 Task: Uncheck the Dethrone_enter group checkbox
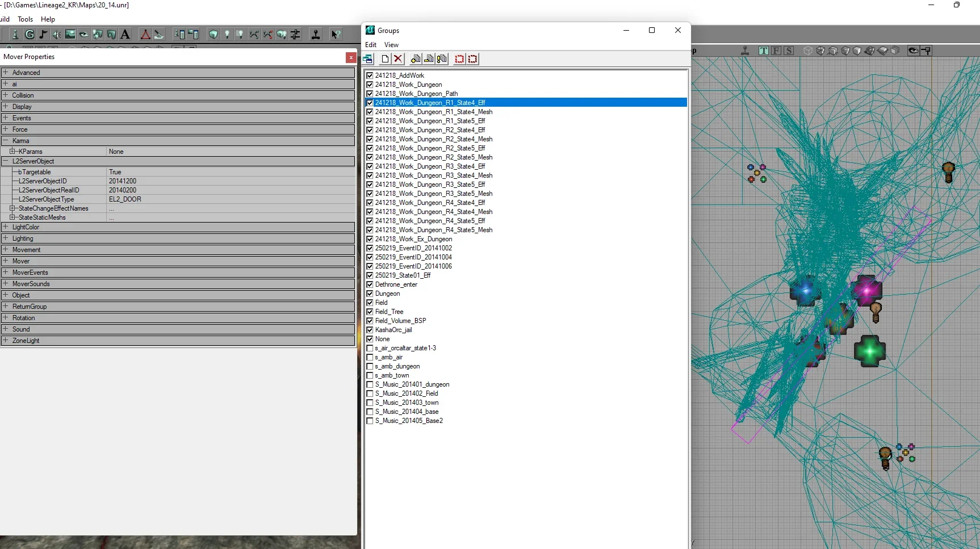pos(370,284)
